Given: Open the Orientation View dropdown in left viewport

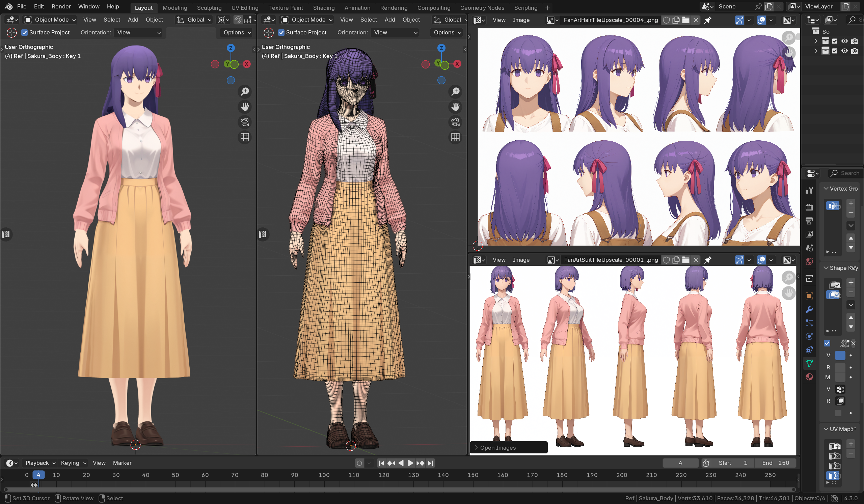Looking at the screenshot, I should (138, 32).
